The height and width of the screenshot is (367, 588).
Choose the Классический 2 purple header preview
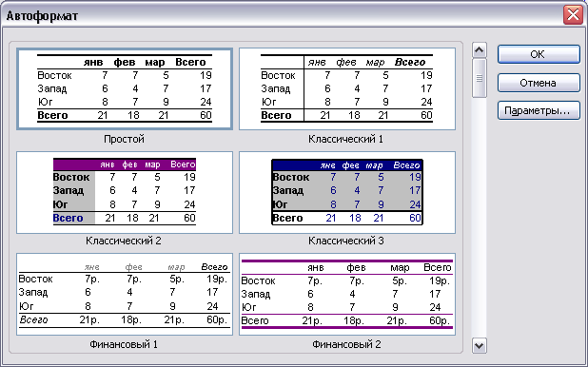(125, 192)
